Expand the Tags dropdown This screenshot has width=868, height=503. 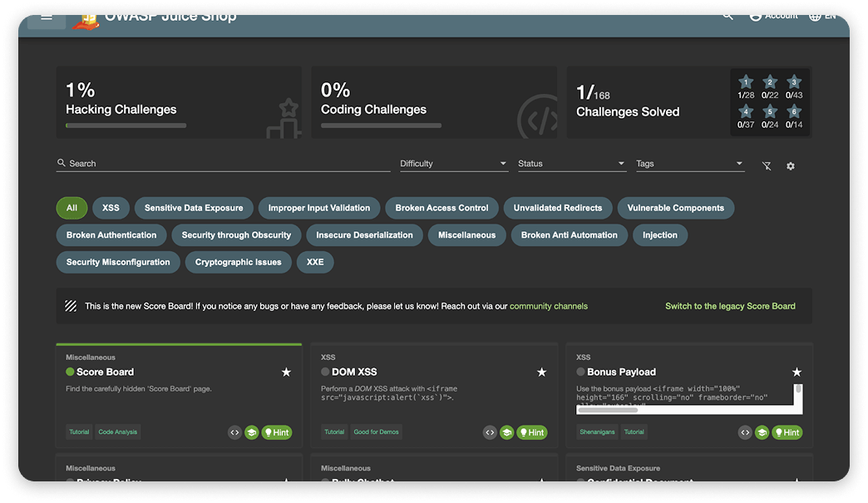point(689,164)
